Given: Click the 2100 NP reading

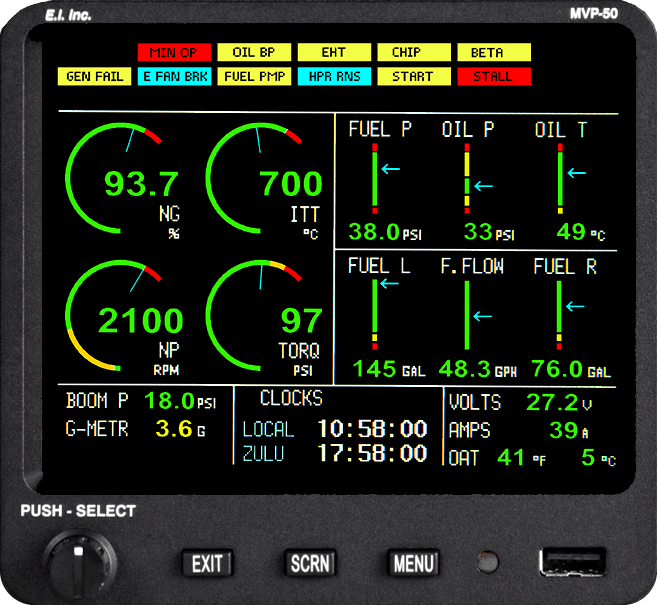Looking at the screenshot, I should tap(141, 321).
